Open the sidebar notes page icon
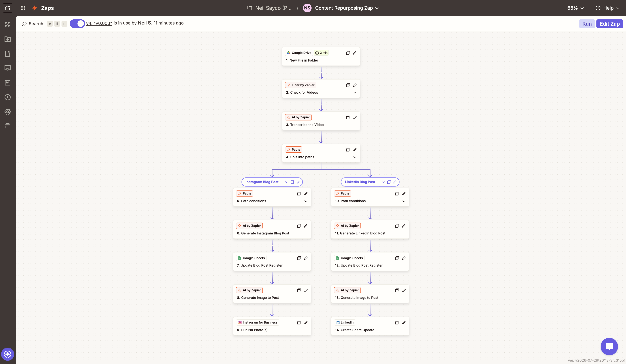Image resolution: width=626 pixels, height=364 pixels. tap(8, 54)
